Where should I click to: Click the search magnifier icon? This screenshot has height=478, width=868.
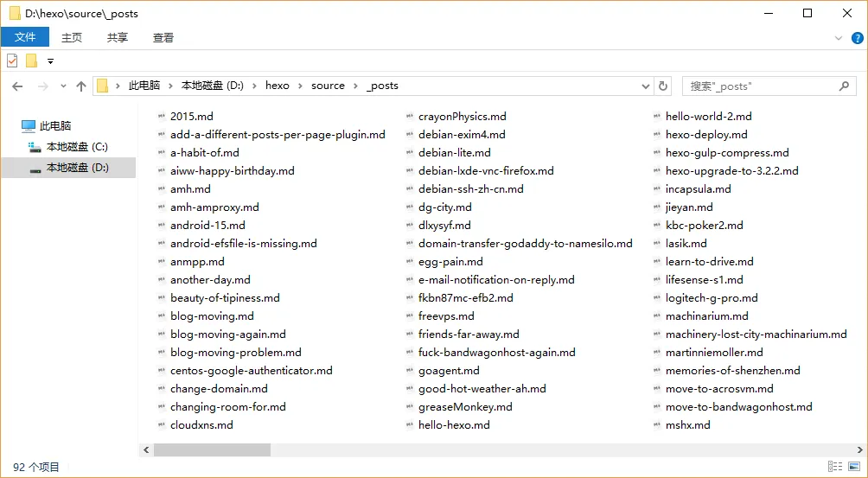844,86
